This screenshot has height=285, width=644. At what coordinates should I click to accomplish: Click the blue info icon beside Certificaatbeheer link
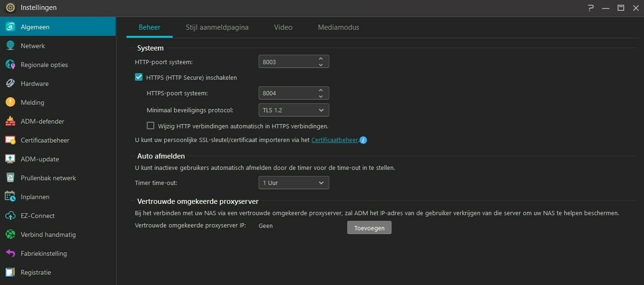363,140
